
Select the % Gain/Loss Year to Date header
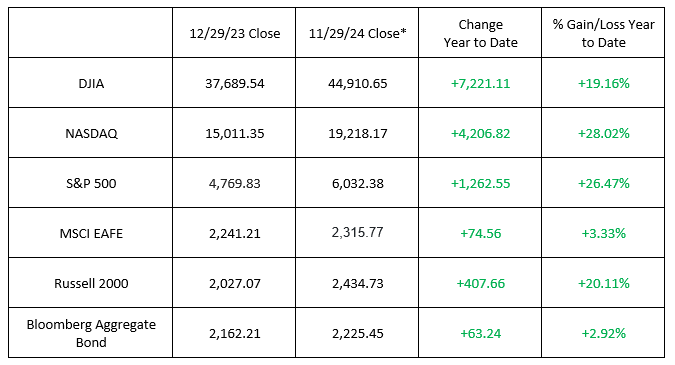604,33
